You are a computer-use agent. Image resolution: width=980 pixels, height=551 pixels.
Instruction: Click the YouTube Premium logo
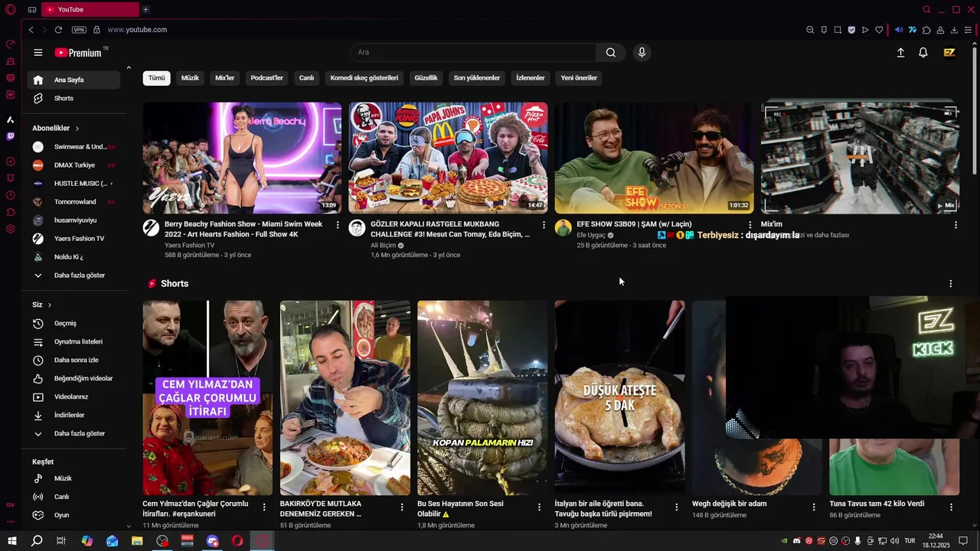[x=78, y=53]
